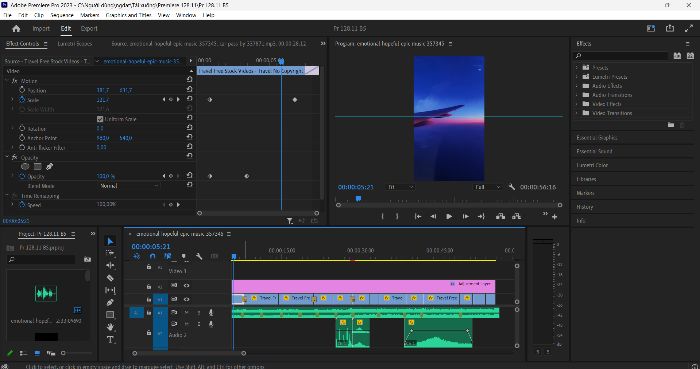Toggle the Uniform Scale checkbox
Image resolution: width=700 pixels, height=369 pixels.
click(100, 119)
